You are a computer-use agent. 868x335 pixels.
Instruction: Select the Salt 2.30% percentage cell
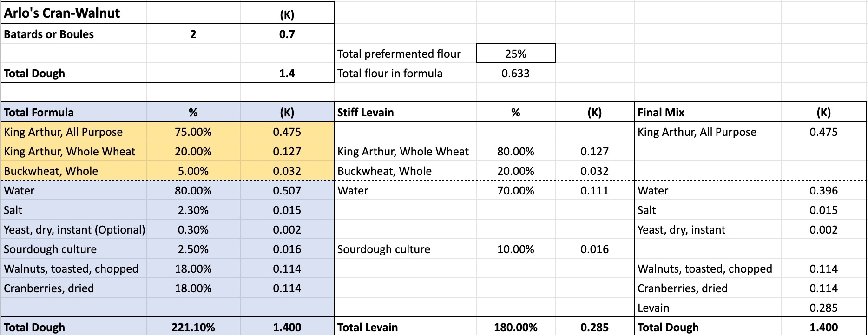pos(193,210)
